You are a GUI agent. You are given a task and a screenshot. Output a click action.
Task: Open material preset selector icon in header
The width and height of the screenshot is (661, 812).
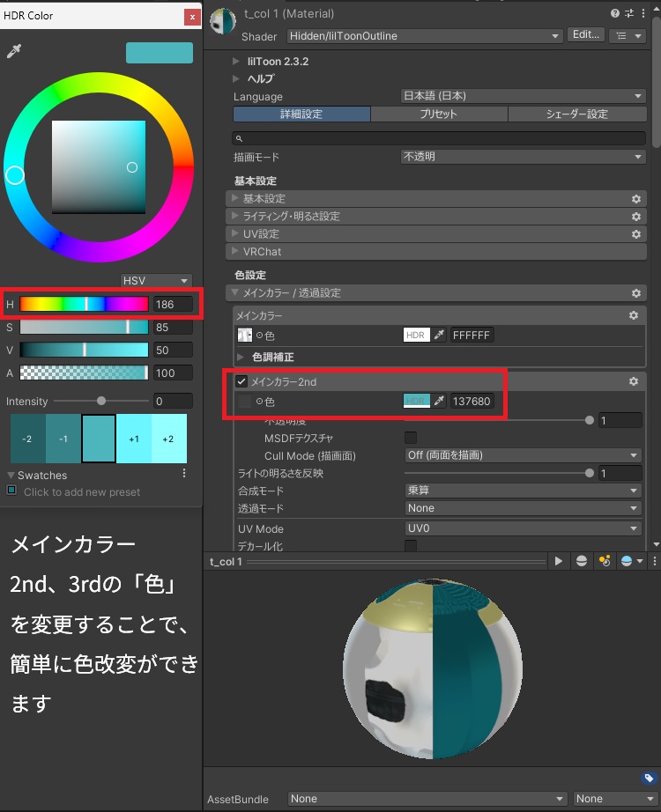tap(629, 13)
